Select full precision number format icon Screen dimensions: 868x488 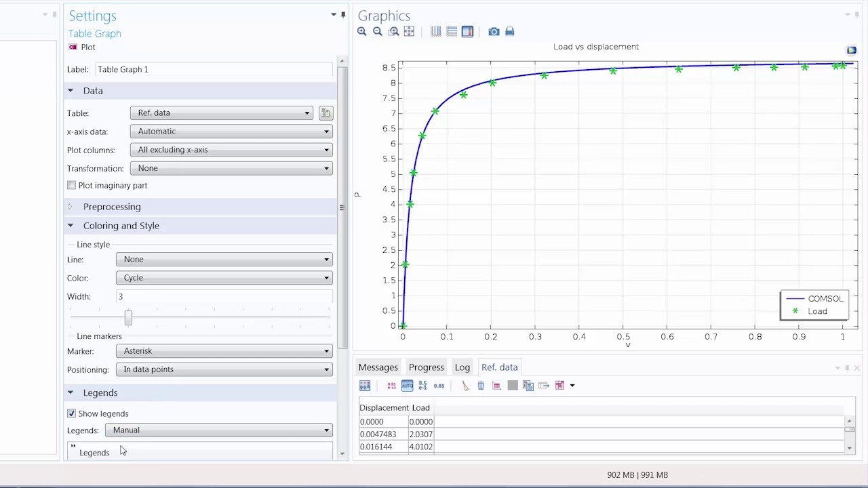(391, 386)
